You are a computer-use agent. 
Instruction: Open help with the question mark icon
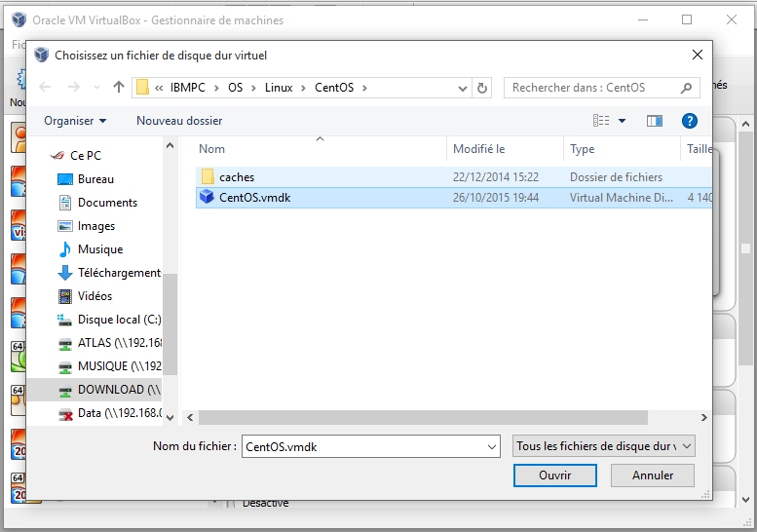point(690,121)
